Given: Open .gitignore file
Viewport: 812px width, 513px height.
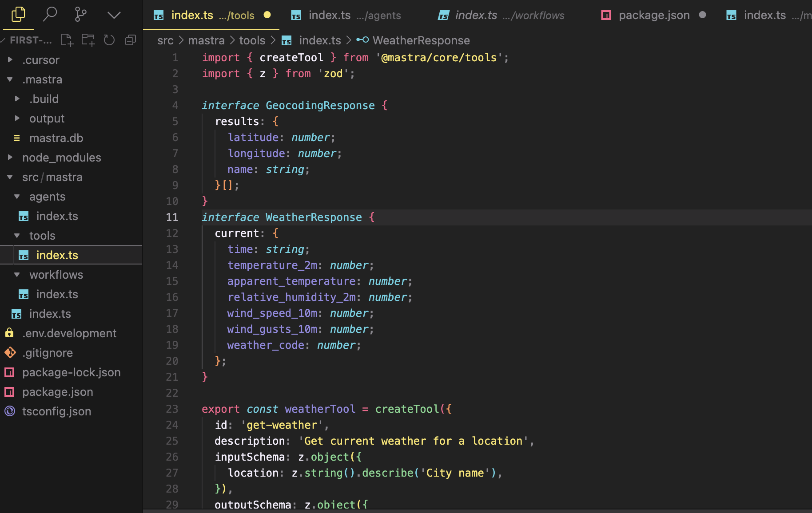Looking at the screenshot, I should pos(71,353).
